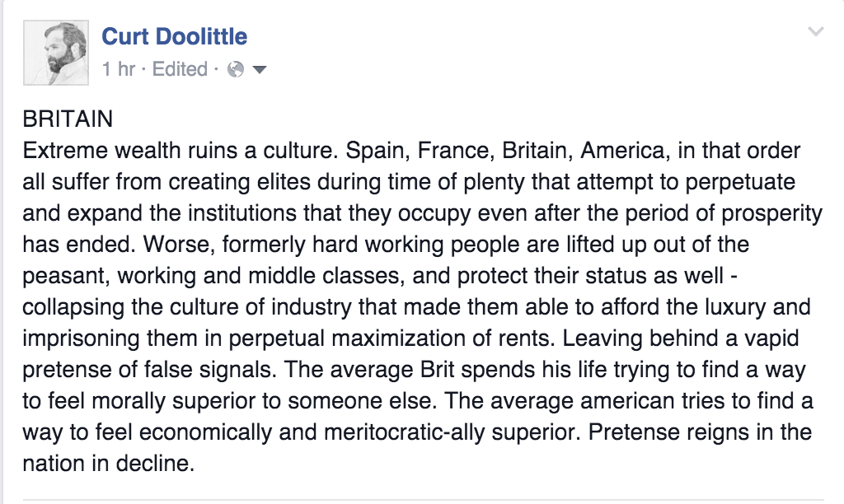Open Curt Doolittle's profile picture
The width and height of the screenshot is (844, 504).
[54, 53]
